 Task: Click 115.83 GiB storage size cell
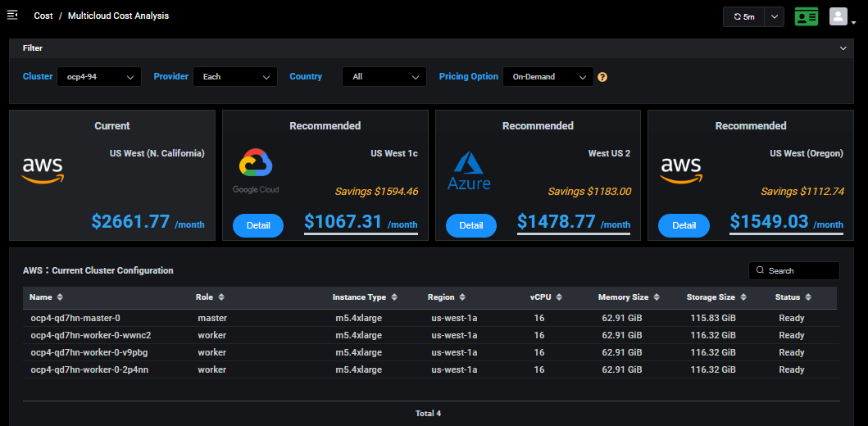click(x=713, y=318)
